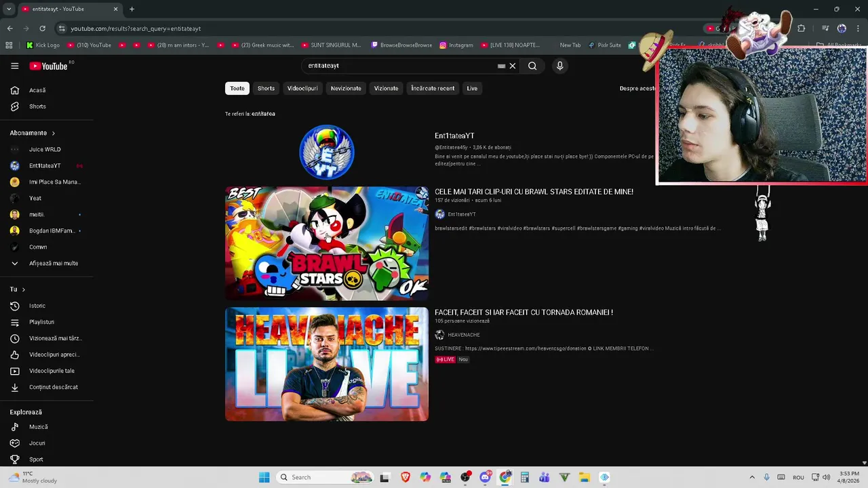Viewport: 868px width, 488px height.
Task: Open the HEAVENACHE live stream thumbnail
Action: pos(327,364)
